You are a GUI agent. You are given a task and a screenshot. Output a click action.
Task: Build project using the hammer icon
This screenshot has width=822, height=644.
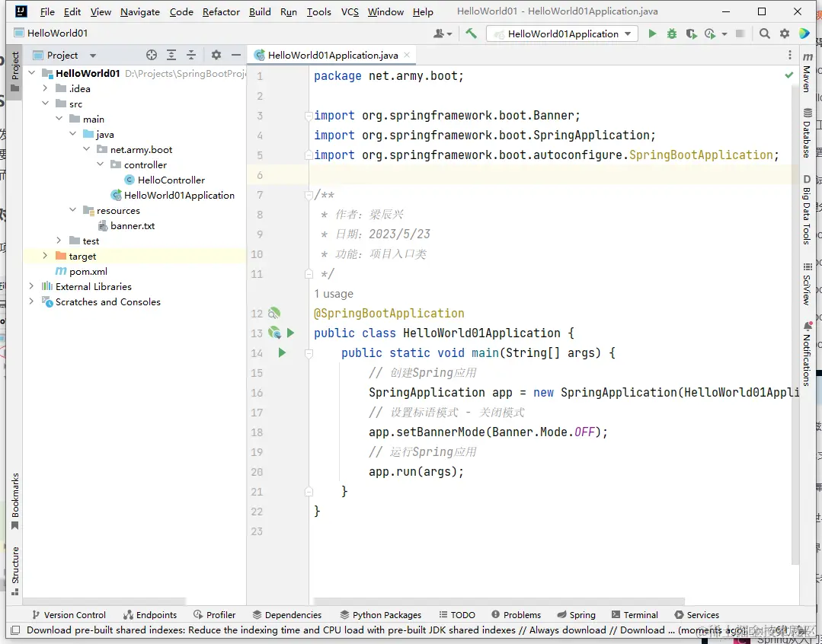coord(471,33)
